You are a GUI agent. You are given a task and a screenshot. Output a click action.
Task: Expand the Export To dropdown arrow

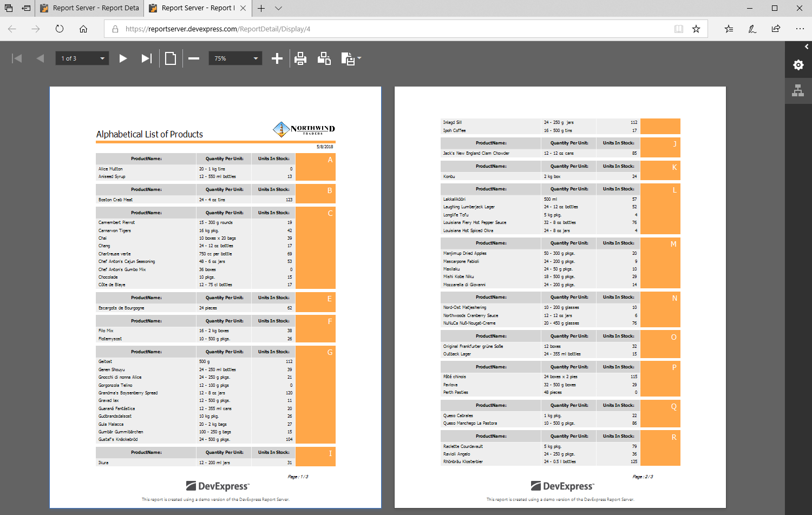click(359, 58)
